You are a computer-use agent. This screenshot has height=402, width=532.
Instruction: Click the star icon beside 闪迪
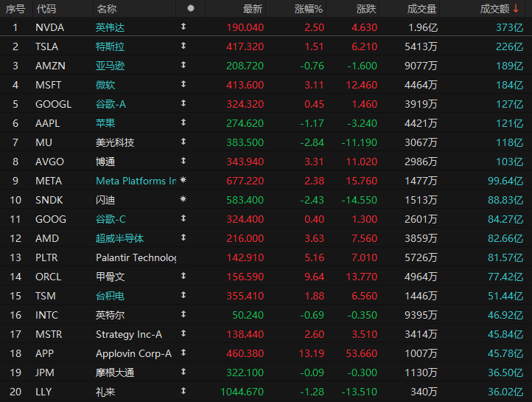[x=183, y=199]
